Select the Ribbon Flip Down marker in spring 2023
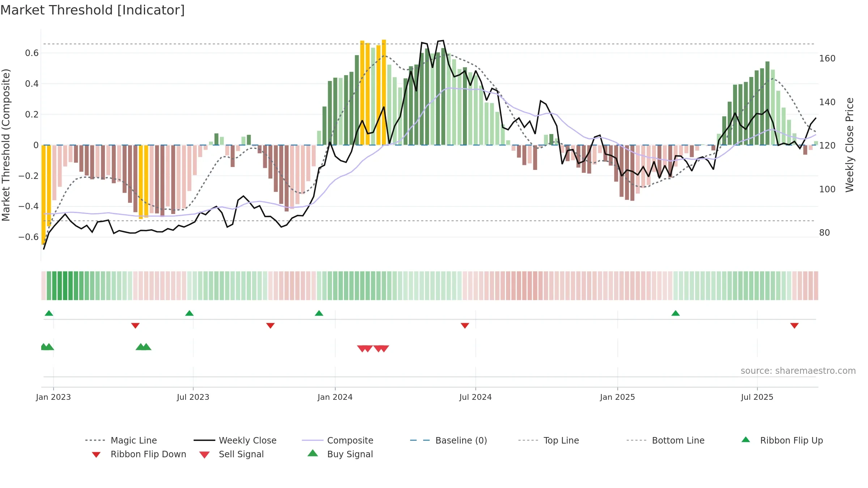 click(x=135, y=326)
